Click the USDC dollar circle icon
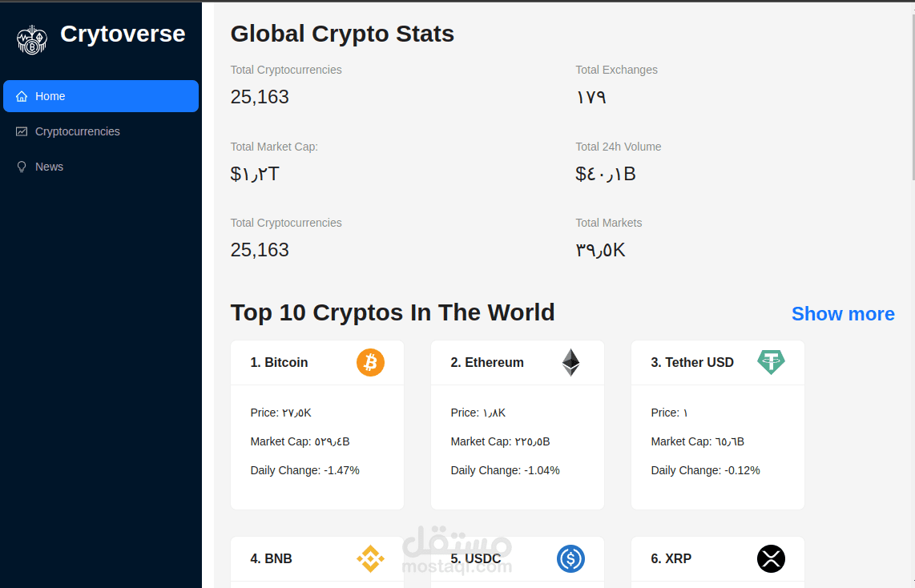The width and height of the screenshot is (915, 588). coord(570,558)
